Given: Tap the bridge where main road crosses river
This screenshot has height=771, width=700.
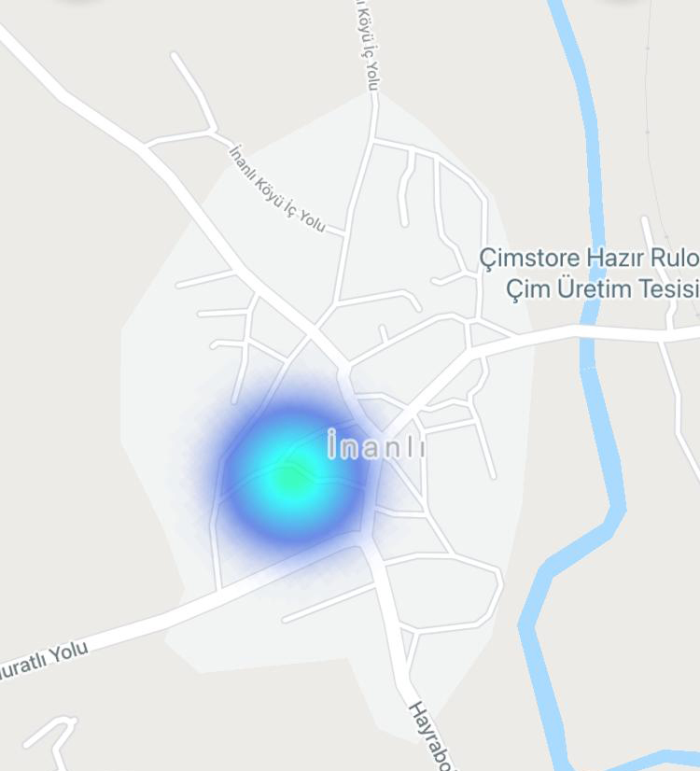Looking at the screenshot, I should 589,330.
